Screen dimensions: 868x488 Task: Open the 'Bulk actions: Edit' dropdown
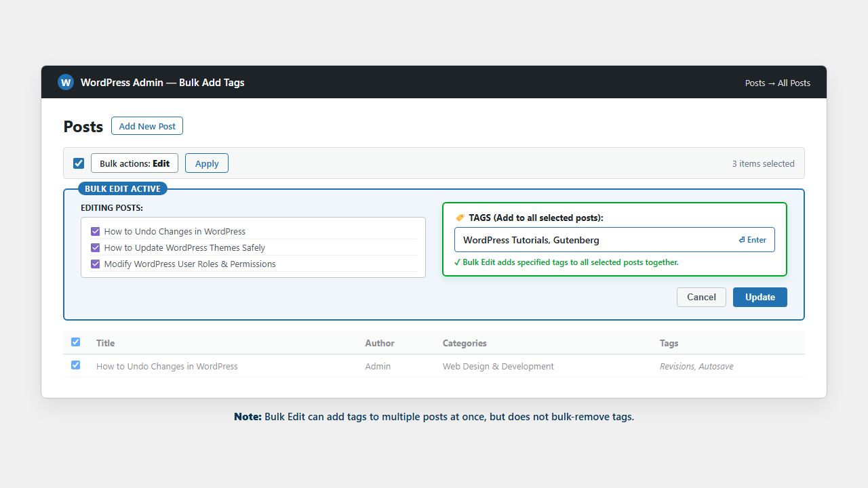[134, 163]
